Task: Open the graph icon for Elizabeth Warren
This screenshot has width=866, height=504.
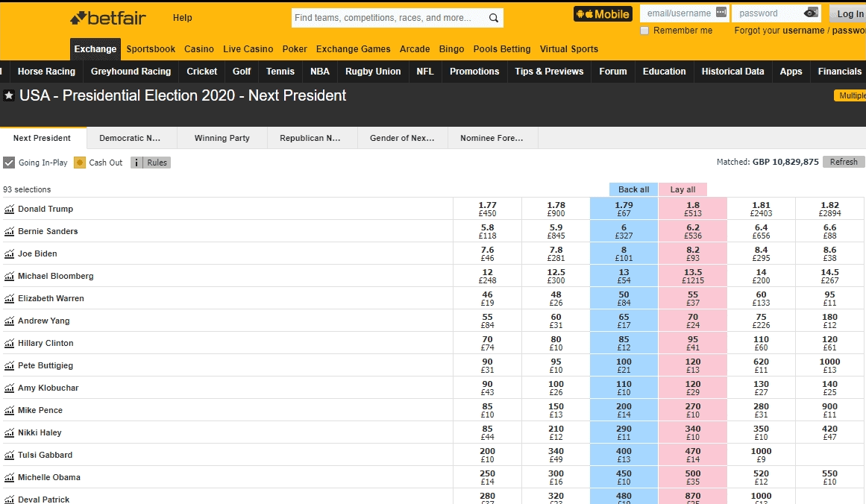Action: point(9,299)
